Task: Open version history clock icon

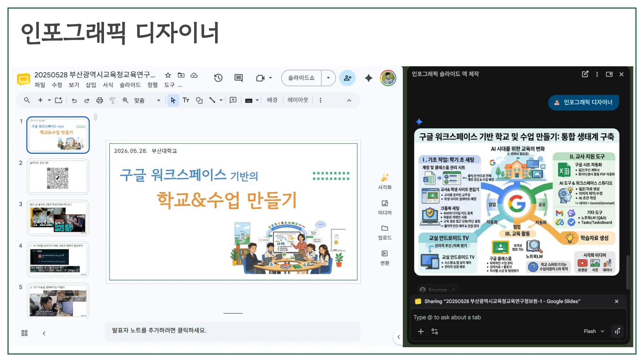Action: click(x=218, y=78)
